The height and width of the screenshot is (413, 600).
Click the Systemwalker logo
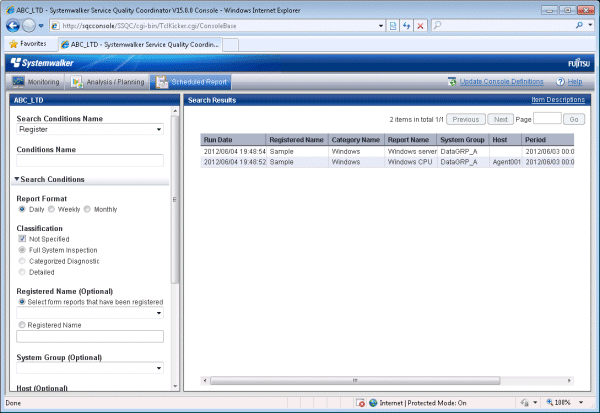point(42,63)
